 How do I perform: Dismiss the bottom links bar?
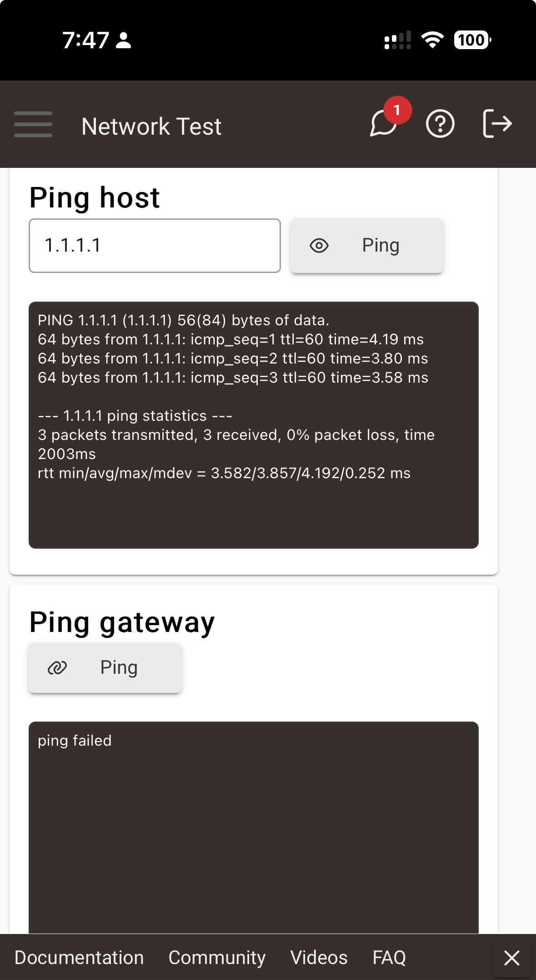coord(512,958)
